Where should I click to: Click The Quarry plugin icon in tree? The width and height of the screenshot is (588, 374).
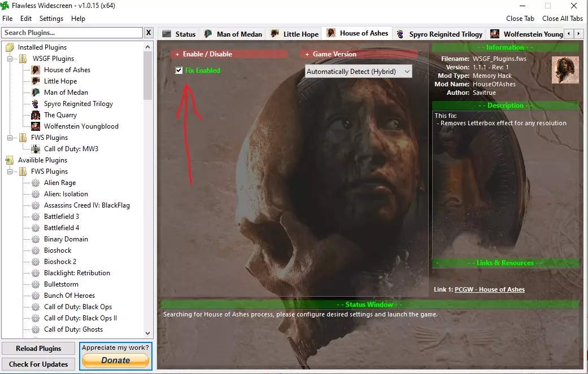click(36, 115)
